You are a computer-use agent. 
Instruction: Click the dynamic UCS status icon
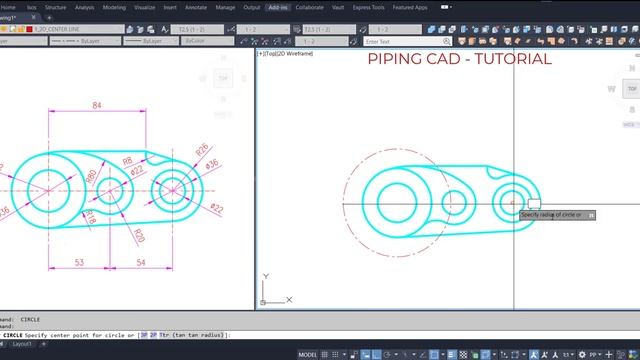tap(504, 355)
